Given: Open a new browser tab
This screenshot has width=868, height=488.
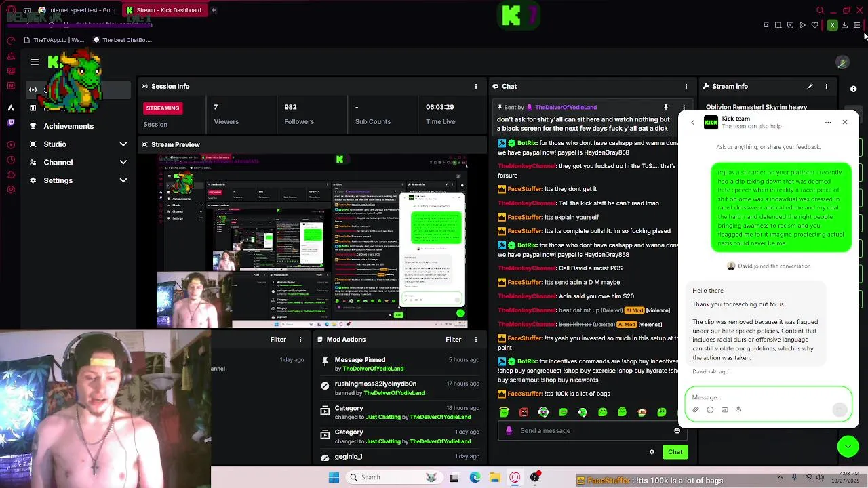Looking at the screenshot, I should [x=213, y=10].
